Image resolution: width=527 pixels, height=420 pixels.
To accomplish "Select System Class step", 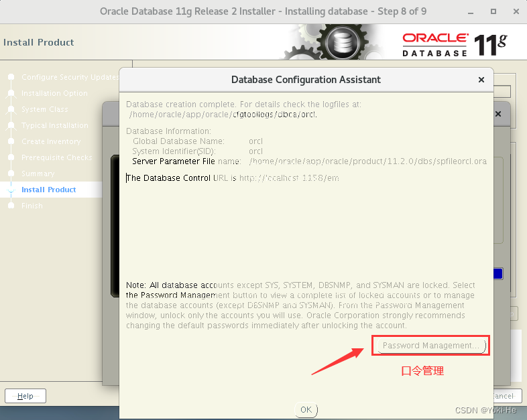I will point(45,109).
